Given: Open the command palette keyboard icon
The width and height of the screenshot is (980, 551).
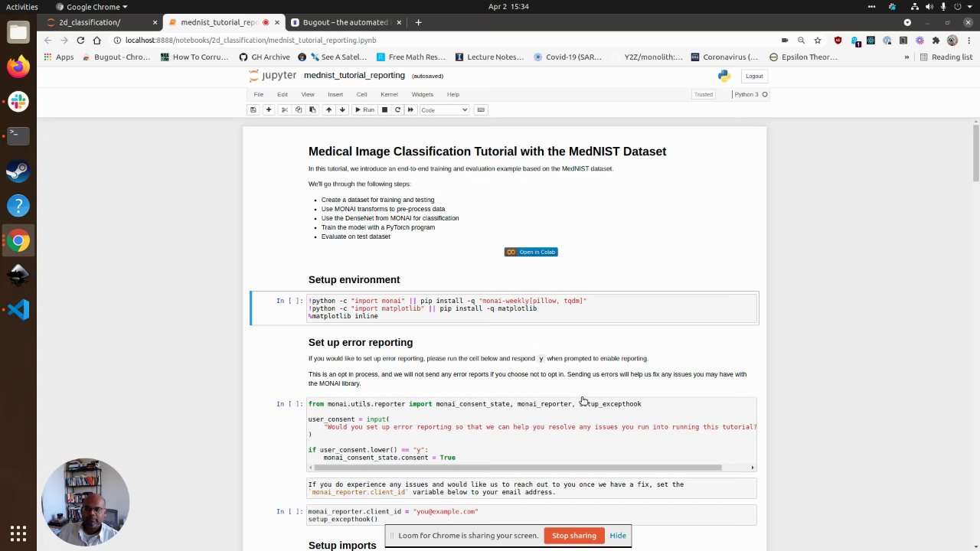Looking at the screenshot, I should tap(481, 109).
